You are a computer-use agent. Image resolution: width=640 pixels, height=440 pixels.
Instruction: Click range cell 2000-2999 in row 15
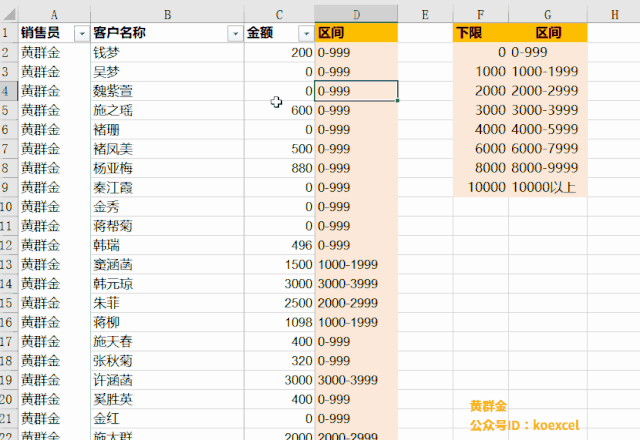click(356, 303)
